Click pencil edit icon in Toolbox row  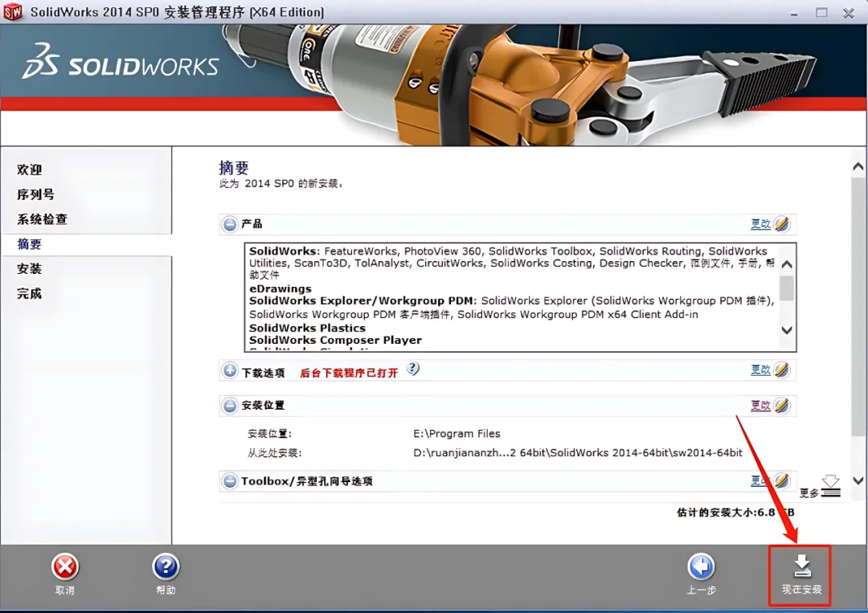point(782,480)
